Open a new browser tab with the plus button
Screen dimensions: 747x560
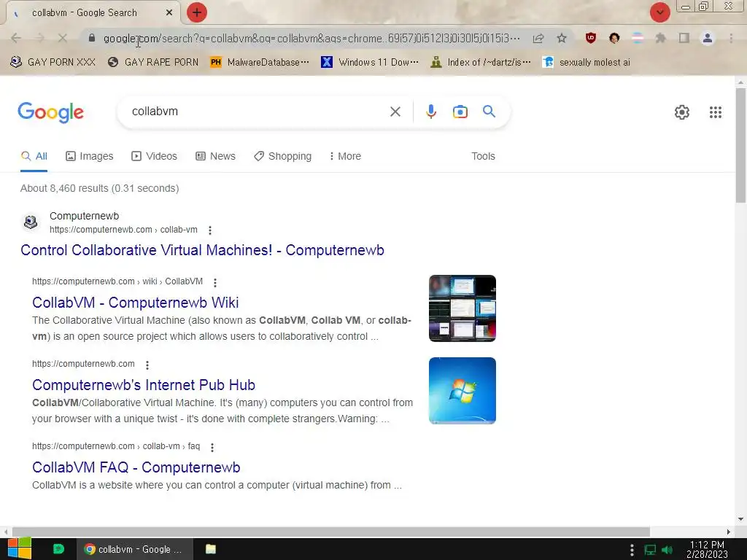pos(197,12)
